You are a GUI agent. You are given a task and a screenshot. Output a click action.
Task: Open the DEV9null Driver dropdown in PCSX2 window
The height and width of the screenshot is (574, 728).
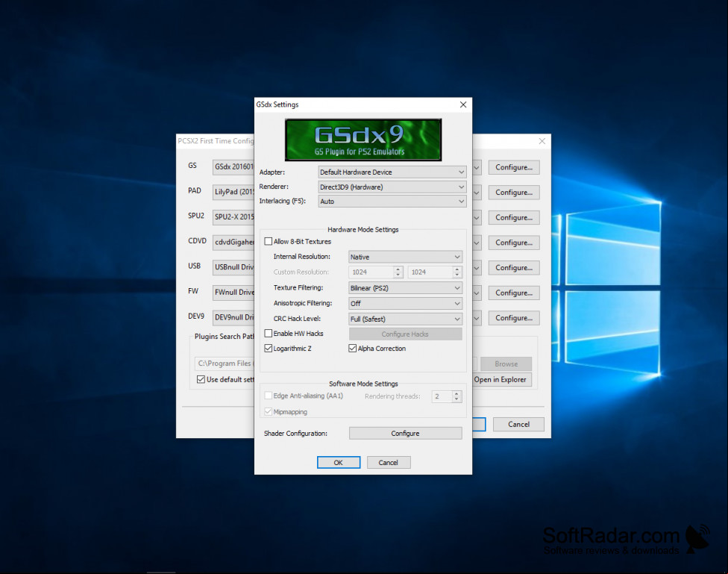coord(477,318)
